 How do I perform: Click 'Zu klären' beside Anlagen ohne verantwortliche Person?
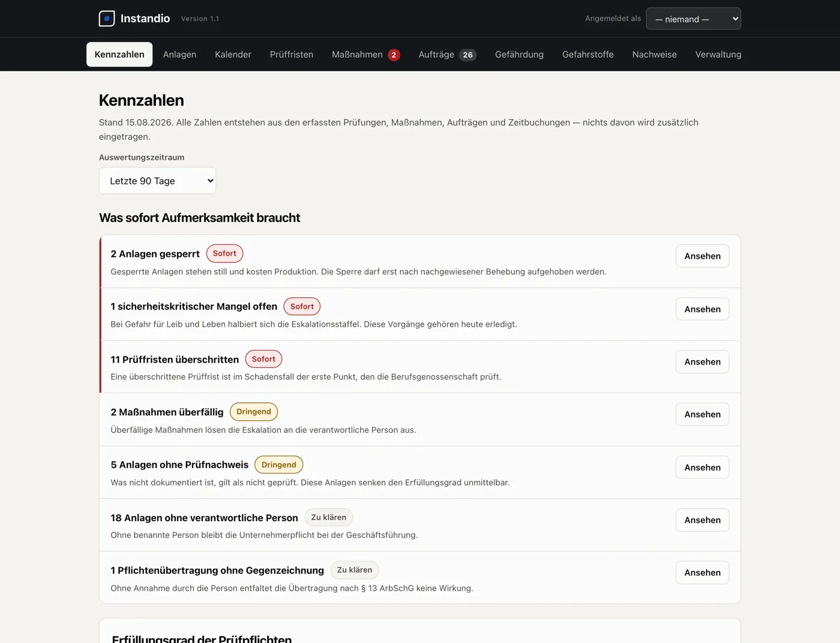pos(329,518)
